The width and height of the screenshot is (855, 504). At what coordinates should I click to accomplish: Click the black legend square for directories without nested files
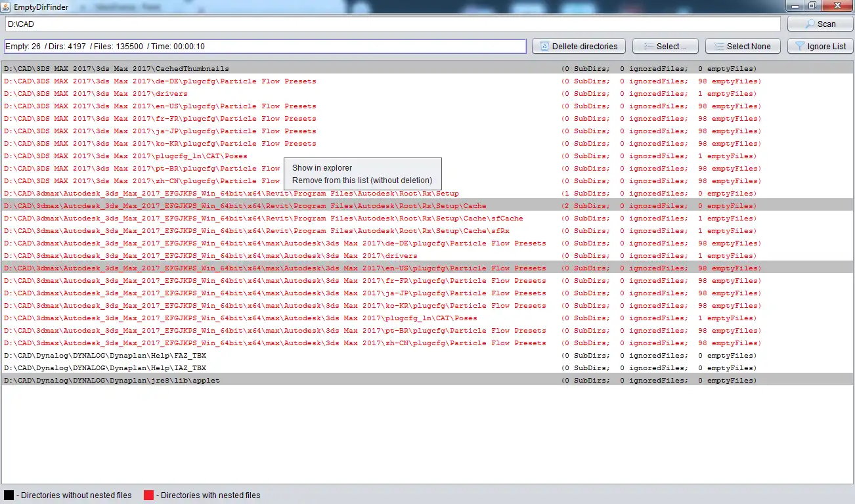point(9,495)
